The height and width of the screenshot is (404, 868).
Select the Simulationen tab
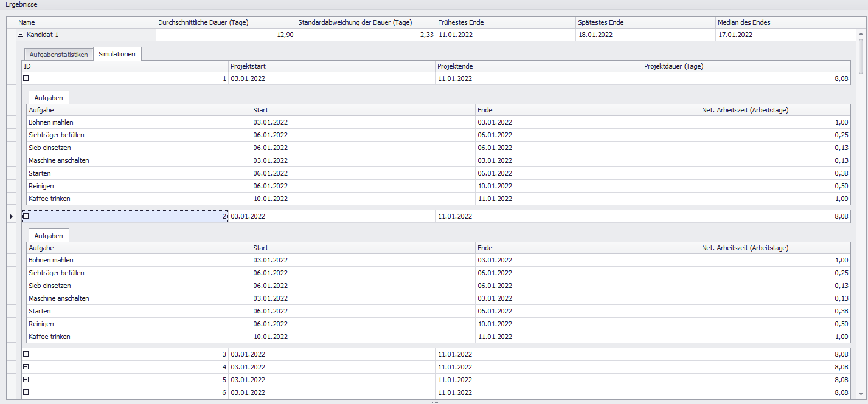(x=117, y=54)
